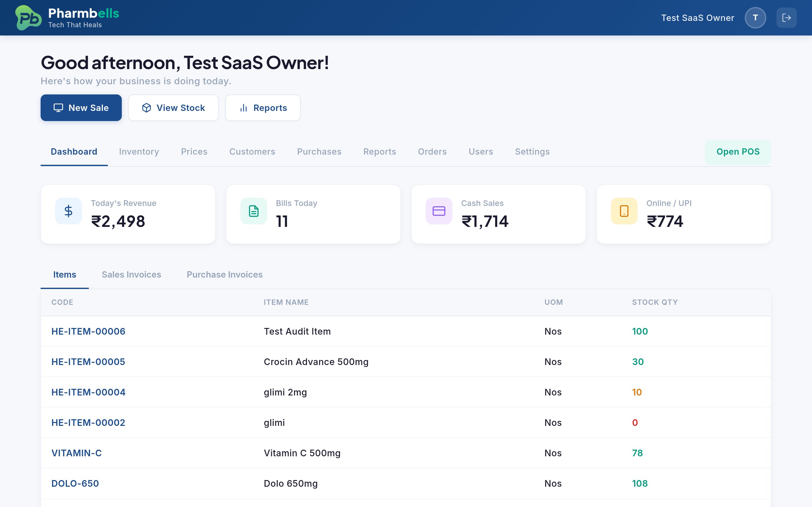Click the document icon on Bills Today card

254,211
